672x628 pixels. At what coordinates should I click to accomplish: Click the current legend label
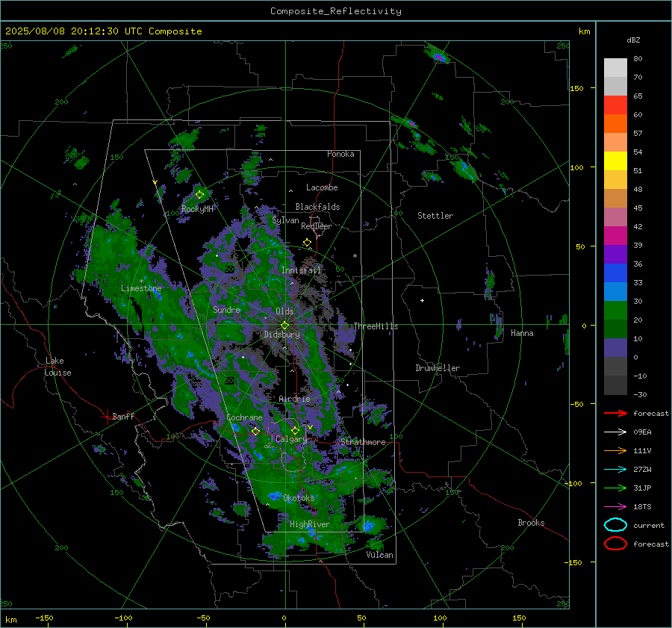[x=649, y=525]
